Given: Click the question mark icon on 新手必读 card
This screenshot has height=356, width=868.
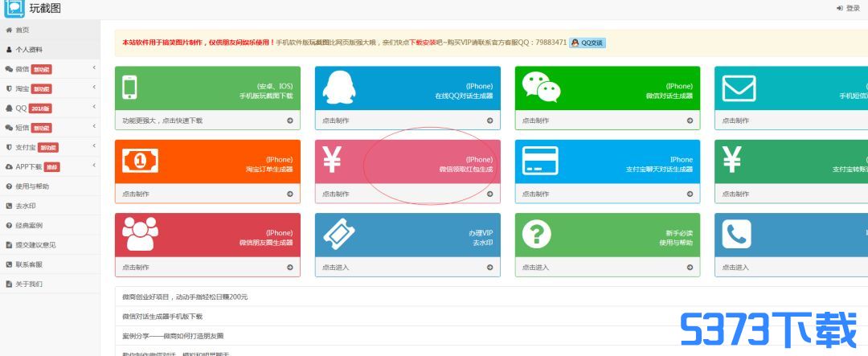Looking at the screenshot, I should coord(536,234).
